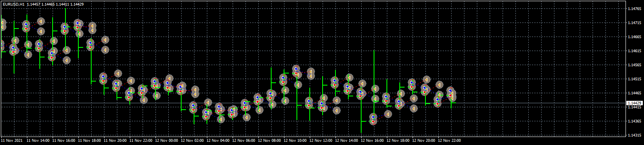Screen dimensions: 644x145
Task: Click the 12 Nov 16:00 time label
Action: (x=372, y=141)
